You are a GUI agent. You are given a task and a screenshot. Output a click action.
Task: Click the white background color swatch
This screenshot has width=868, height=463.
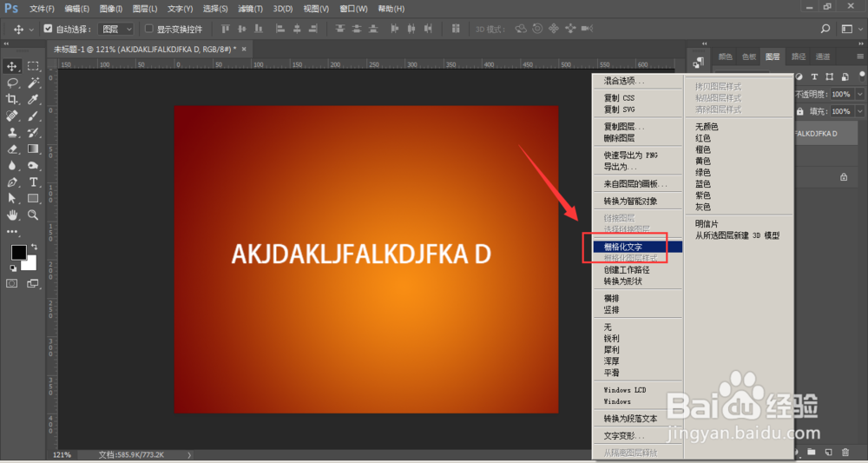click(30, 264)
